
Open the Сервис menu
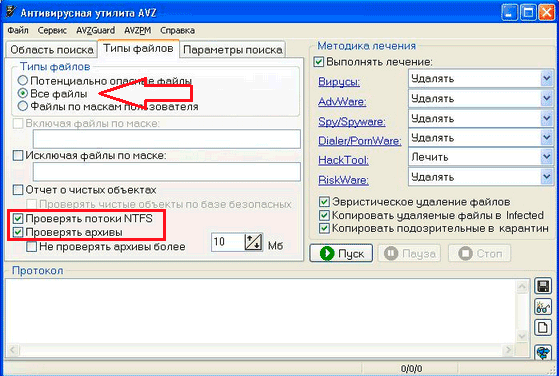click(52, 31)
